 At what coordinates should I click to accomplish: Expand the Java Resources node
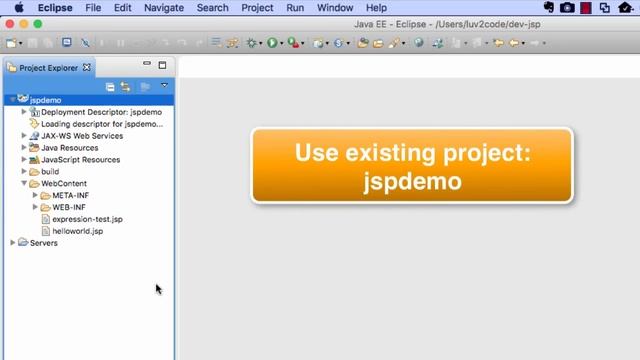click(24, 147)
